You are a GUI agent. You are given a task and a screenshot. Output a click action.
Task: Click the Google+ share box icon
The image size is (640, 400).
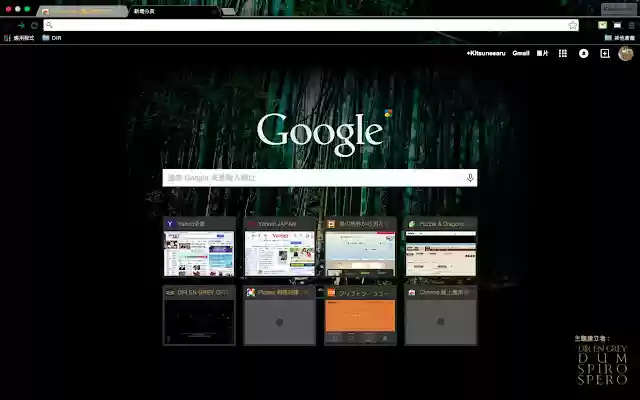[x=605, y=53]
